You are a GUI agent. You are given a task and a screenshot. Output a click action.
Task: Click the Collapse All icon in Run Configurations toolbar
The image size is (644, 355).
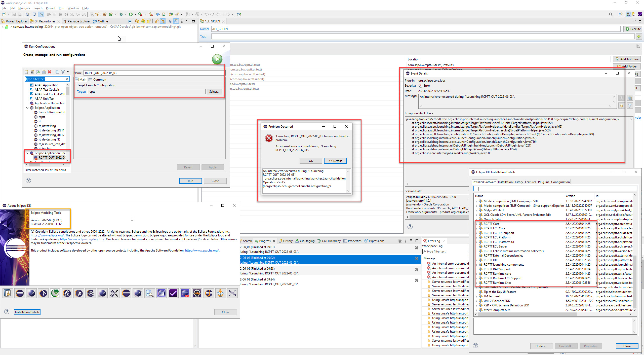(x=57, y=72)
